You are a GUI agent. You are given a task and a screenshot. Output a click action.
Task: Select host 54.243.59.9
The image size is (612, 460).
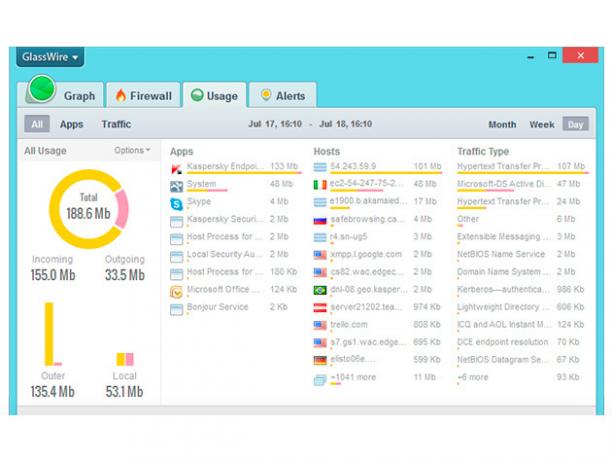click(377, 167)
